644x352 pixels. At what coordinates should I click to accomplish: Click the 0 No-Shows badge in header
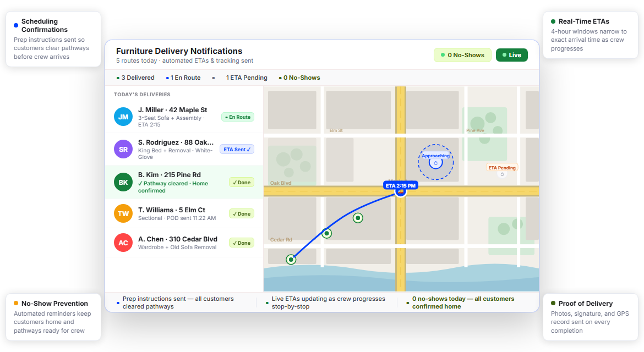[x=462, y=55]
